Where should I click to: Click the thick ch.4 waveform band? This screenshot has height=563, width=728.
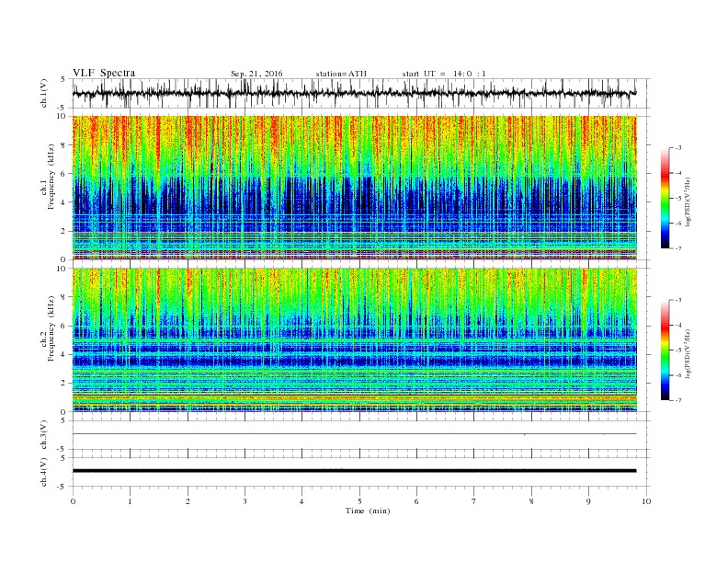coord(354,471)
